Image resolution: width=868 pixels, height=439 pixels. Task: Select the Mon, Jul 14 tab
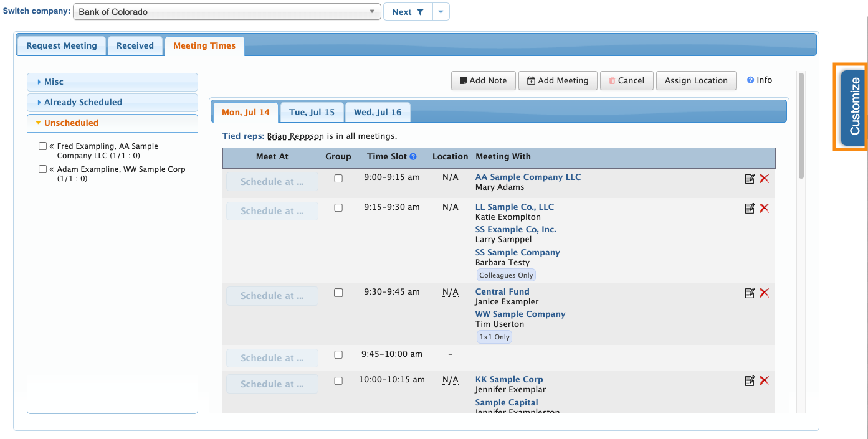tap(246, 112)
